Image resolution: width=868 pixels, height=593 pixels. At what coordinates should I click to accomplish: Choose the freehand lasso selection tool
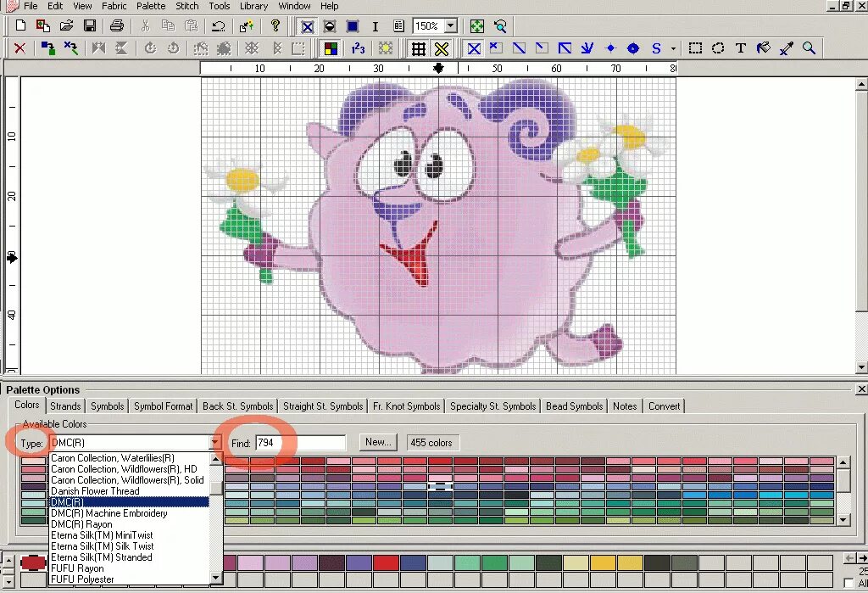tap(718, 48)
